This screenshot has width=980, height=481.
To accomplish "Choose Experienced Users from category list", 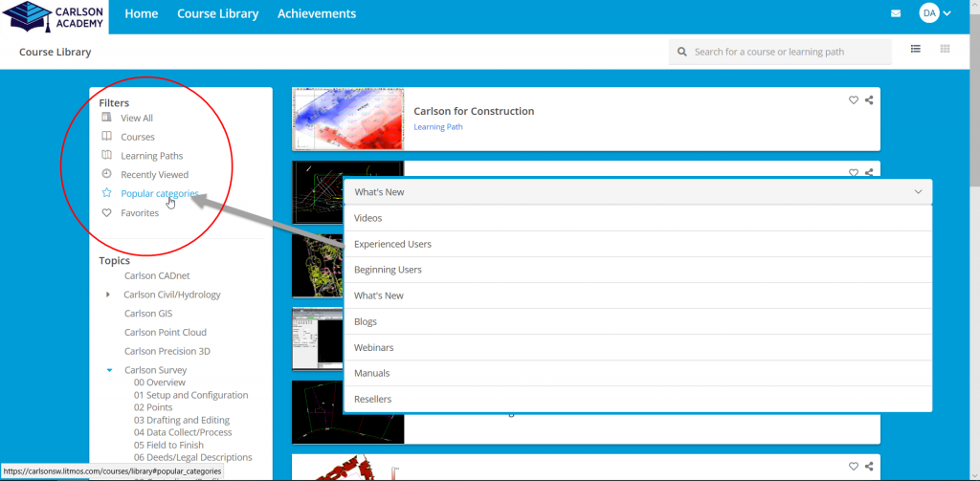I will (637, 244).
